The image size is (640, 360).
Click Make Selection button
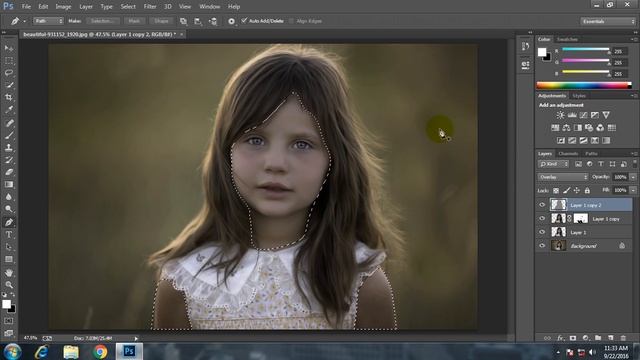pyautogui.click(x=102, y=21)
